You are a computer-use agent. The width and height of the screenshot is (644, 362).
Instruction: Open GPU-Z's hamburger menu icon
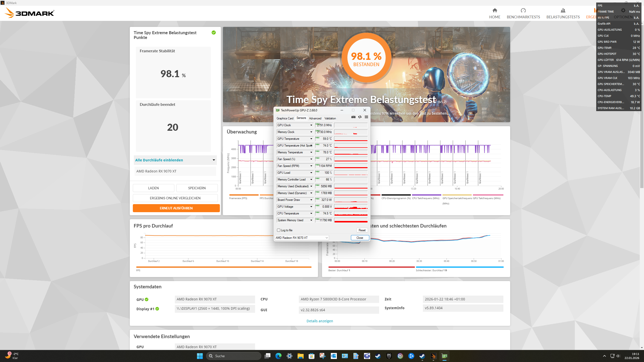(x=367, y=117)
